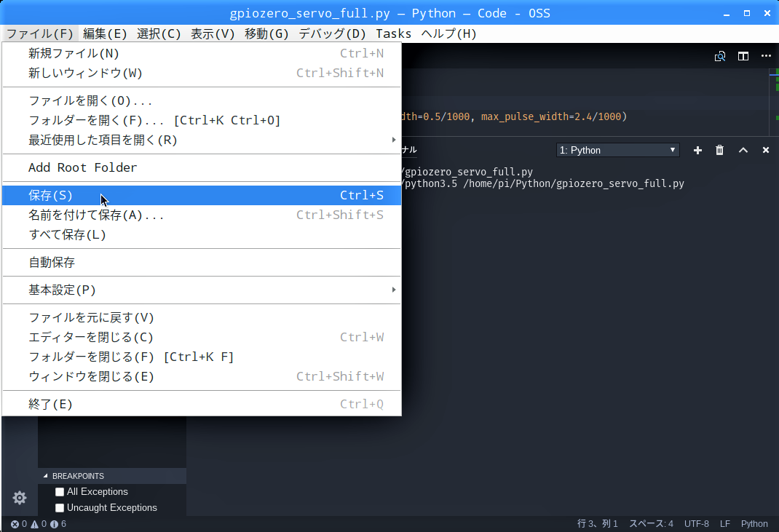The image size is (779, 532).
Task: Add a new terminal with plus icon
Action: coord(697,150)
